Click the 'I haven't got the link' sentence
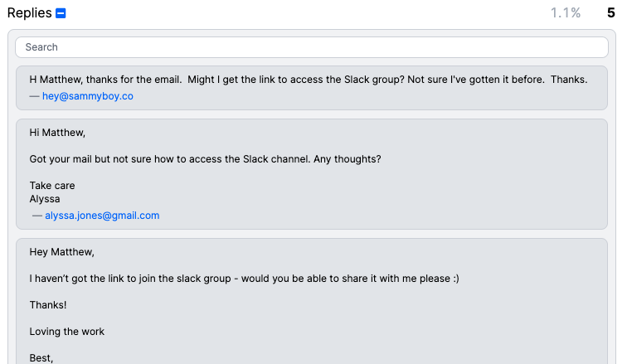Viewport: 627px width, 364px height. pos(245,279)
